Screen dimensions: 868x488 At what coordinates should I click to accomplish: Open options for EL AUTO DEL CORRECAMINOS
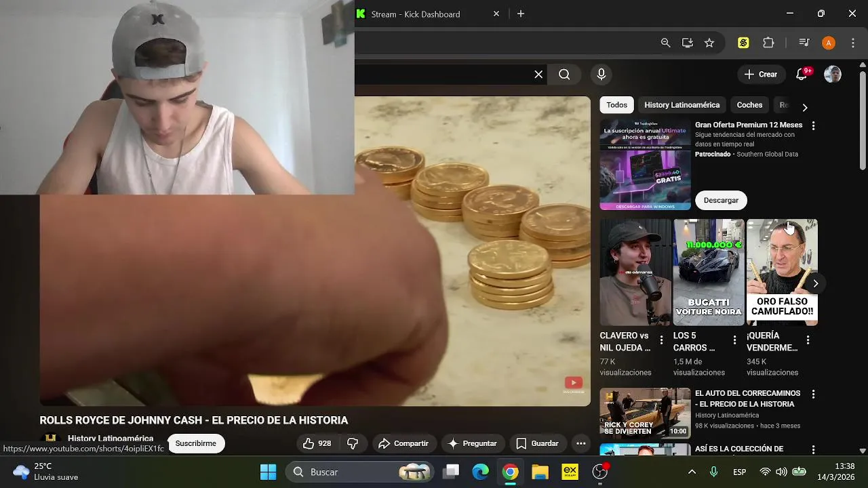click(x=813, y=394)
